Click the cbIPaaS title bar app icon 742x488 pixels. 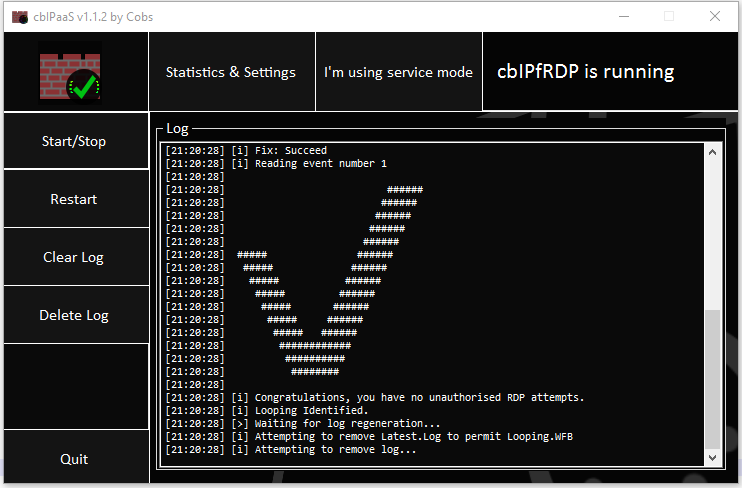tap(19, 16)
